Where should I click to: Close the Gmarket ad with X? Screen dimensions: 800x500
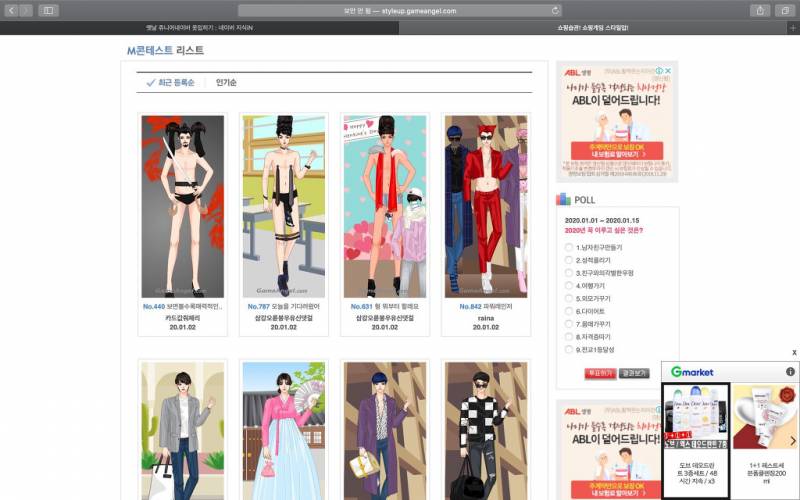pos(794,353)
